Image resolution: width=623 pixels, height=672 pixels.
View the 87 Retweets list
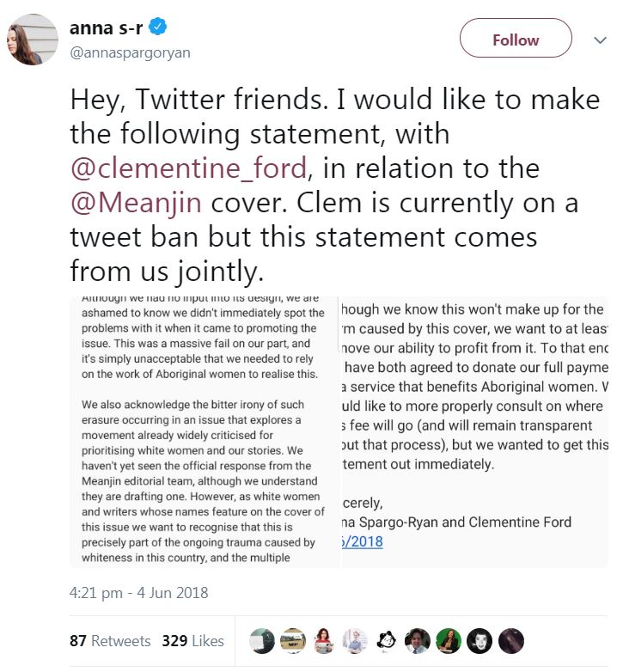coord(110,641)
